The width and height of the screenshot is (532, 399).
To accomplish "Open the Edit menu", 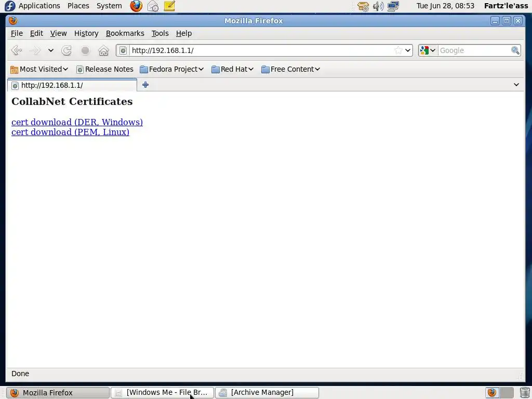I will (36, 33).
